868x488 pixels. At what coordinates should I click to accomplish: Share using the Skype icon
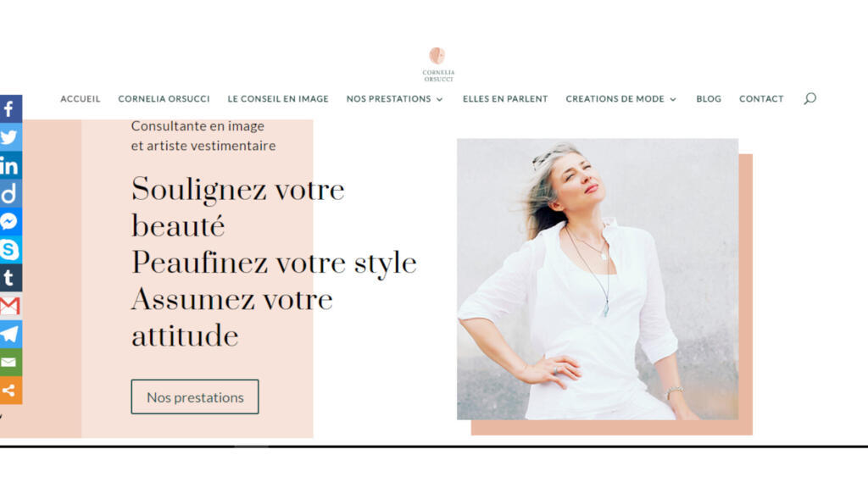[10, 250]
